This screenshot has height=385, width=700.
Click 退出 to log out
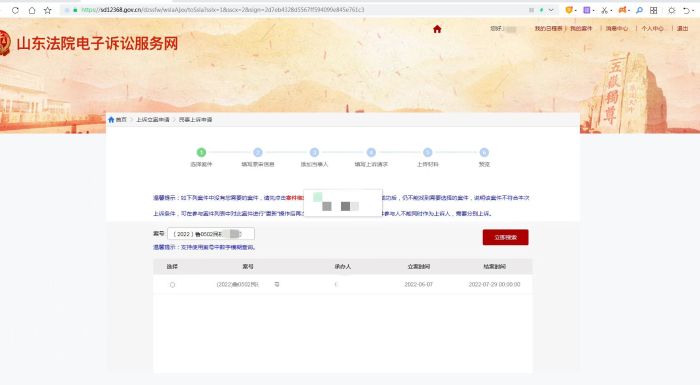pyautogui.click(x=682, y=29)
